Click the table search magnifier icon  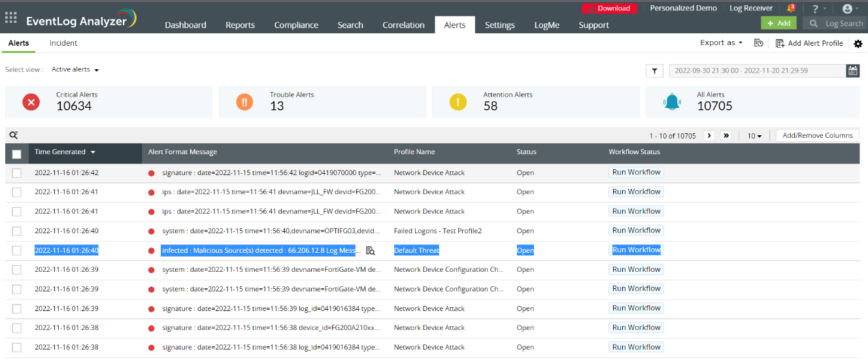coord(13,135)
